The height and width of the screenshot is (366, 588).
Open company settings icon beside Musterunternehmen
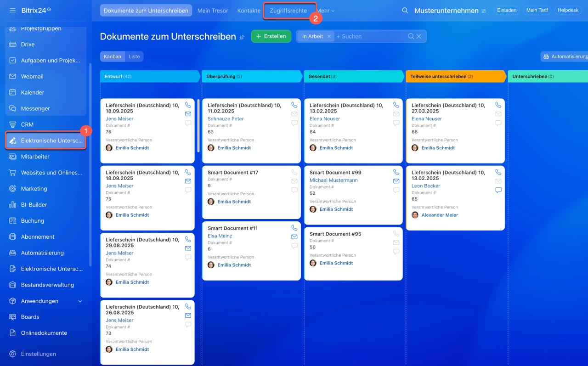coord(484,11)
